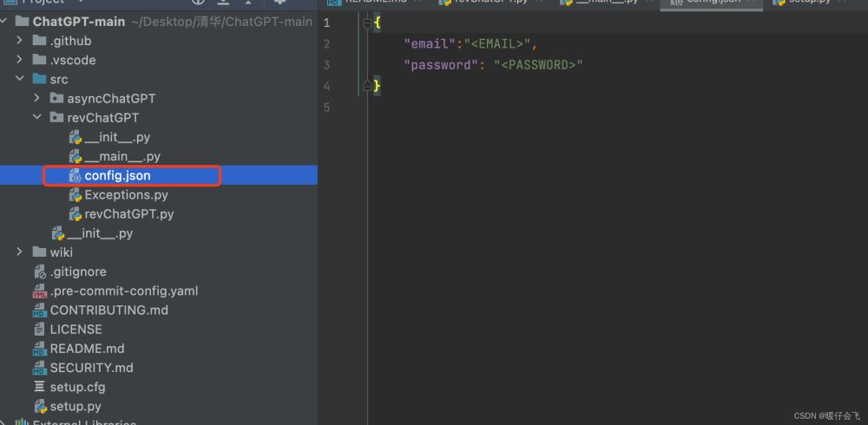
Task: Click Python icon of __init__.py inside revChatGPT
Action: click(x=76, y=137)
